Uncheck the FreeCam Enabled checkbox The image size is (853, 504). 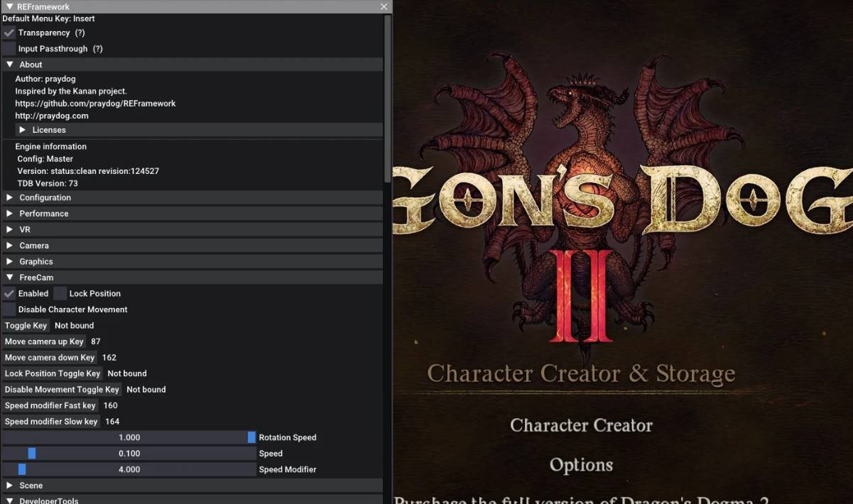coord(9,293)
